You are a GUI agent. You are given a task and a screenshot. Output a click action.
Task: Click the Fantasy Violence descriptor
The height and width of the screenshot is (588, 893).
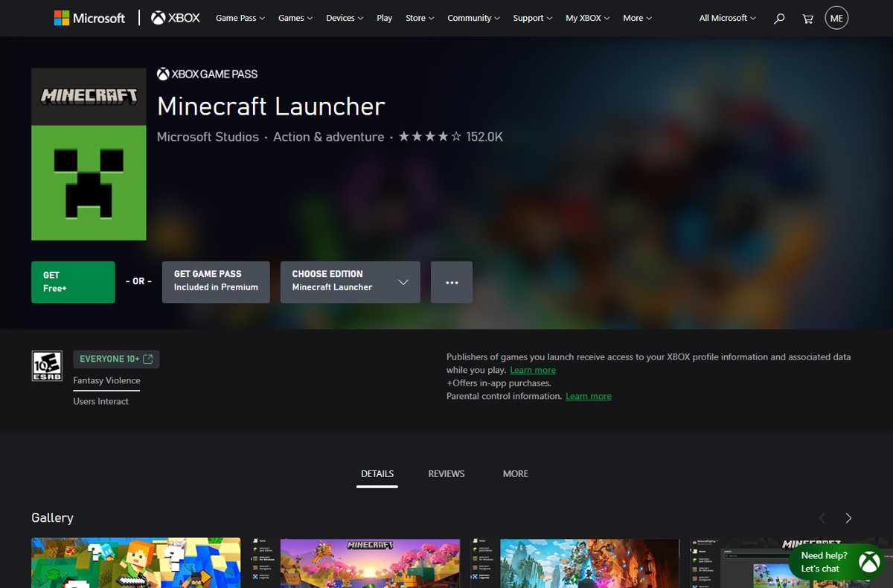(x=106, y=380)
